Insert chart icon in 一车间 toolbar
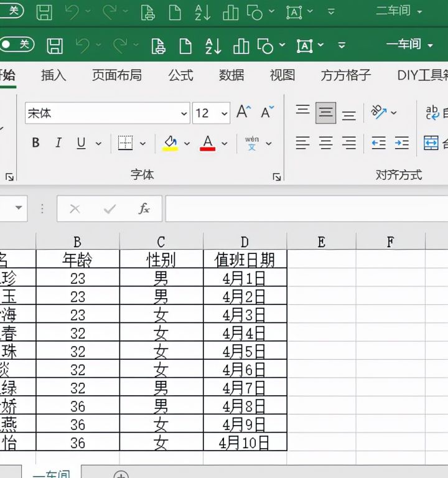Screen dimensions: 448x478 (241, 46)
